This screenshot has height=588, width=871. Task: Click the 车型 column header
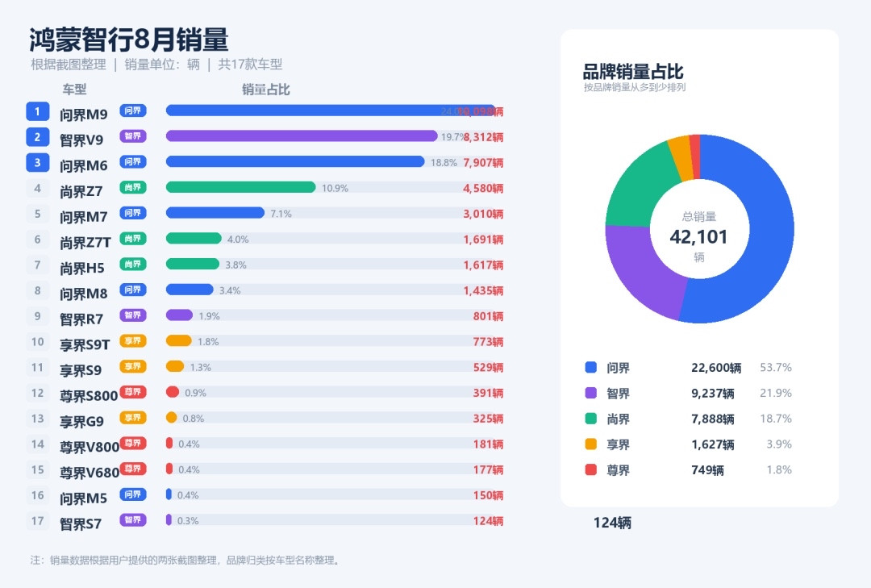[74, 90]
